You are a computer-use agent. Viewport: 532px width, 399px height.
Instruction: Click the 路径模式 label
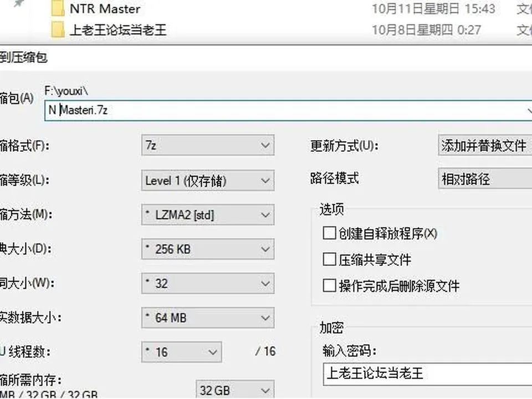tap(335, 178)
